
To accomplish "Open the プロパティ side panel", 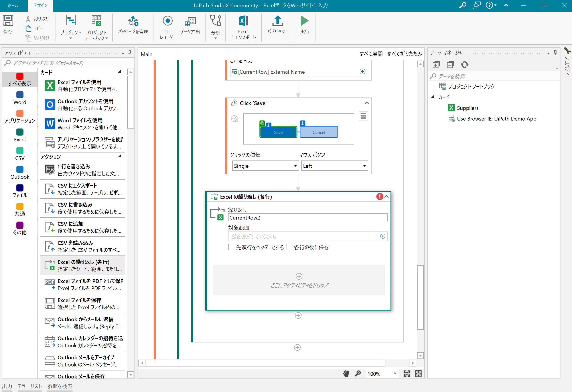I will tap(567, 61).
